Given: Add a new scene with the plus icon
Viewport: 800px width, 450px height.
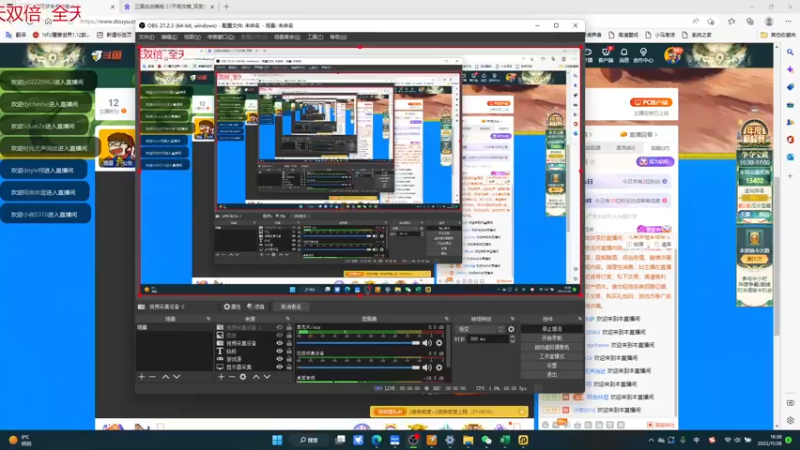Looking at the screenshot, I should click(141, 377).
